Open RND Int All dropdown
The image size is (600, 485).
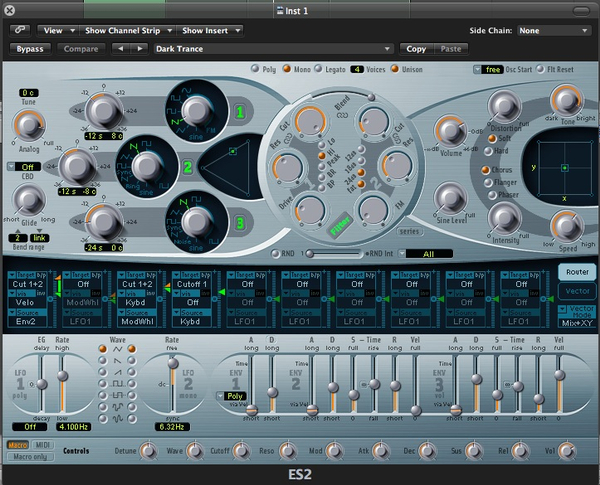tap(425, 254)
